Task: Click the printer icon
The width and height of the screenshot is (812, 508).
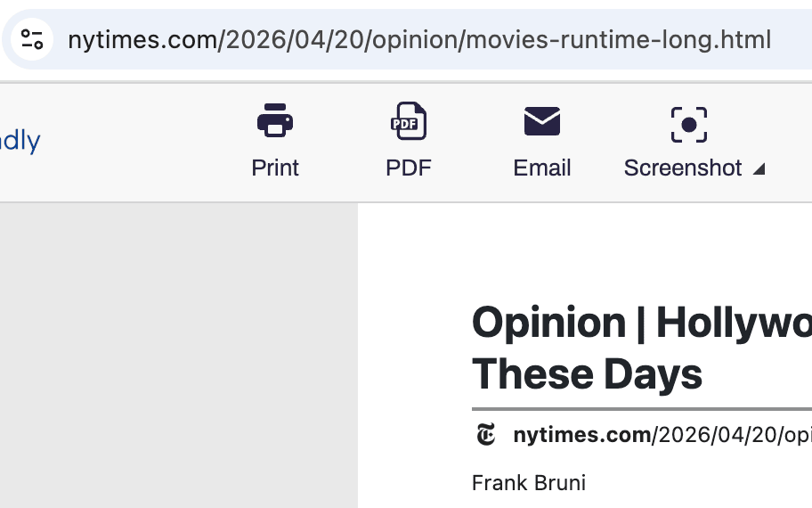Action: point(275,121)
